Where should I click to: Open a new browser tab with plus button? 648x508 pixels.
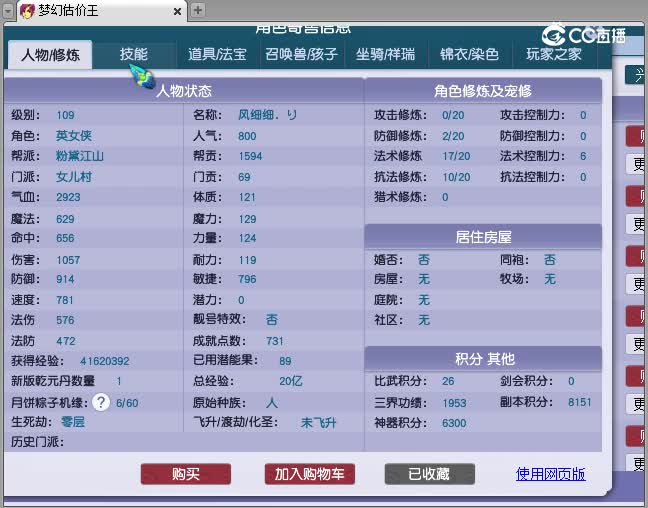pyautogui.click(x=198, y=10)
